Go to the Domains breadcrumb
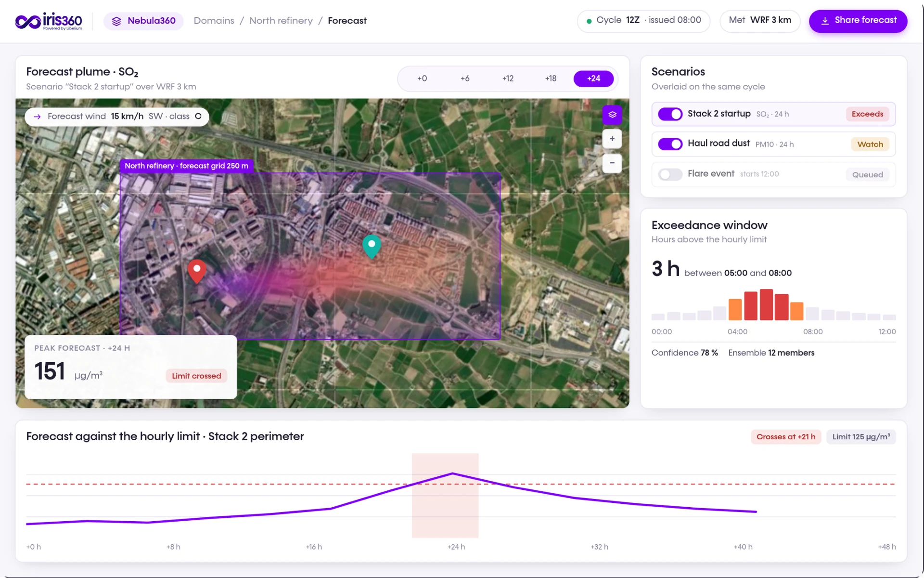 [x=214, y=21]
